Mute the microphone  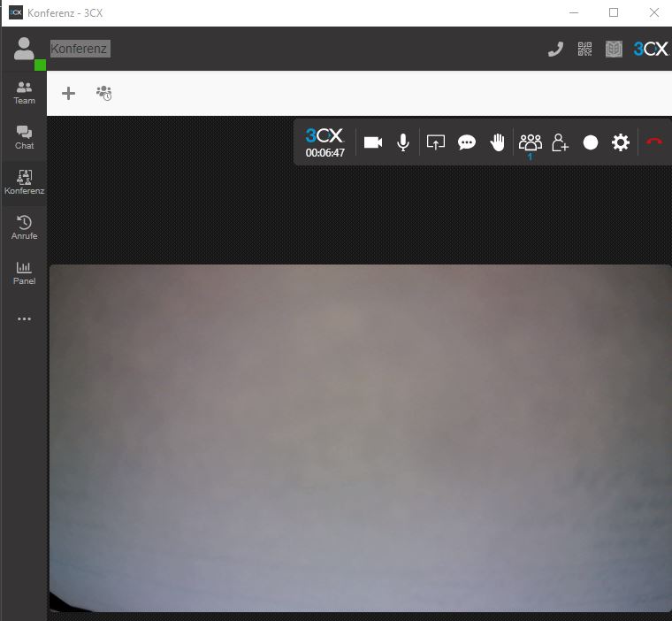point(403,142)
